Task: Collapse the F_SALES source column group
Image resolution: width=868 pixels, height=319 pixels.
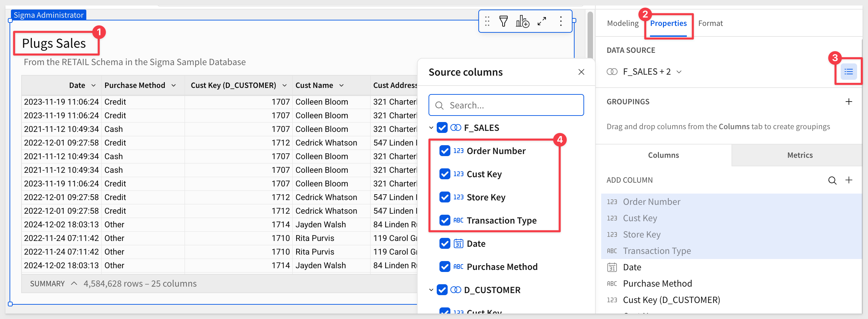Action: pyautogui.click(x=431, y=128)
